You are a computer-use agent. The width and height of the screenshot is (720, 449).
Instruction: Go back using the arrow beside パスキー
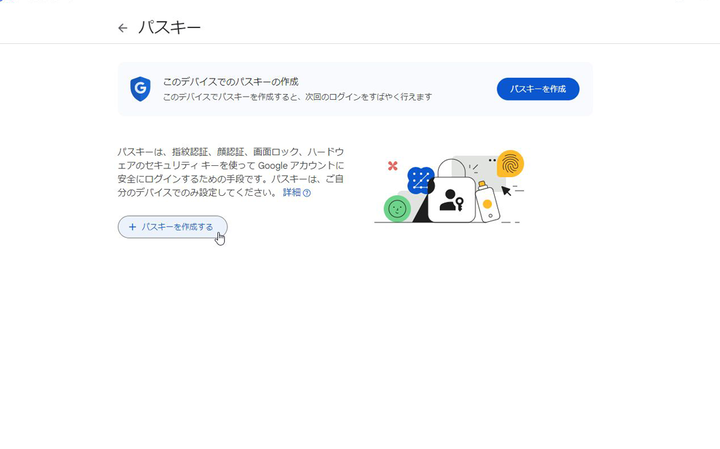click(123, 28)
